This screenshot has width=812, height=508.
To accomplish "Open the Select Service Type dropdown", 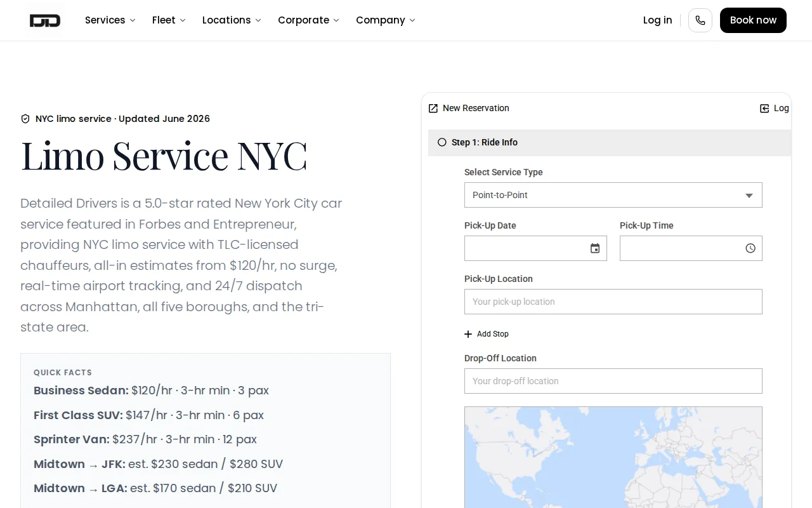I will 613,195.
